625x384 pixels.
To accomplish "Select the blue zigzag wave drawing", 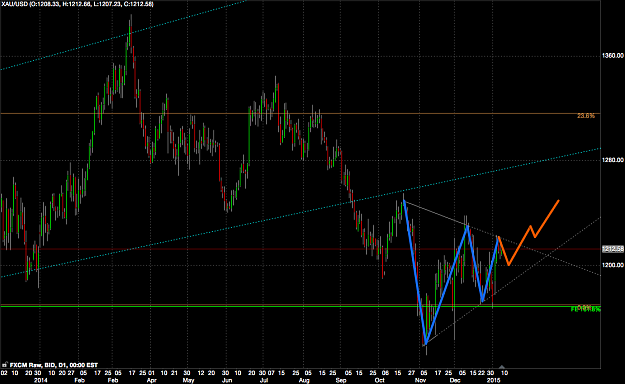I will pos(450,271).
